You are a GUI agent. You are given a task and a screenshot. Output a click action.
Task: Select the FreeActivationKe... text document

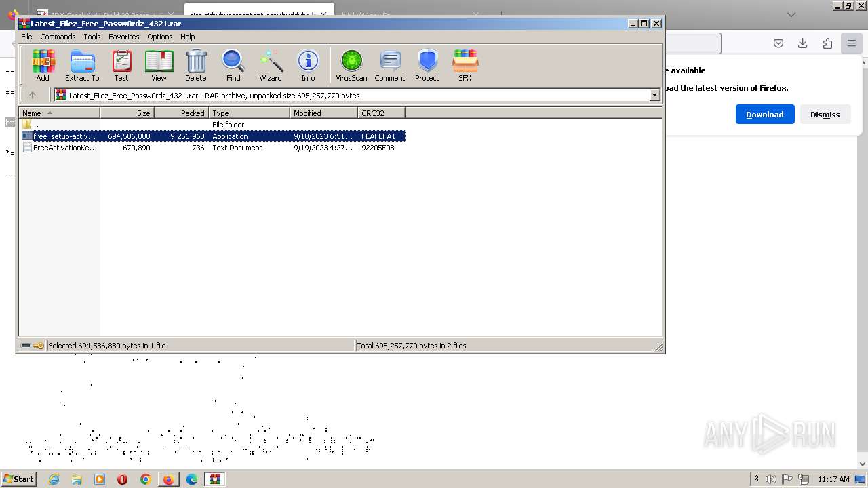coord(212,148)
